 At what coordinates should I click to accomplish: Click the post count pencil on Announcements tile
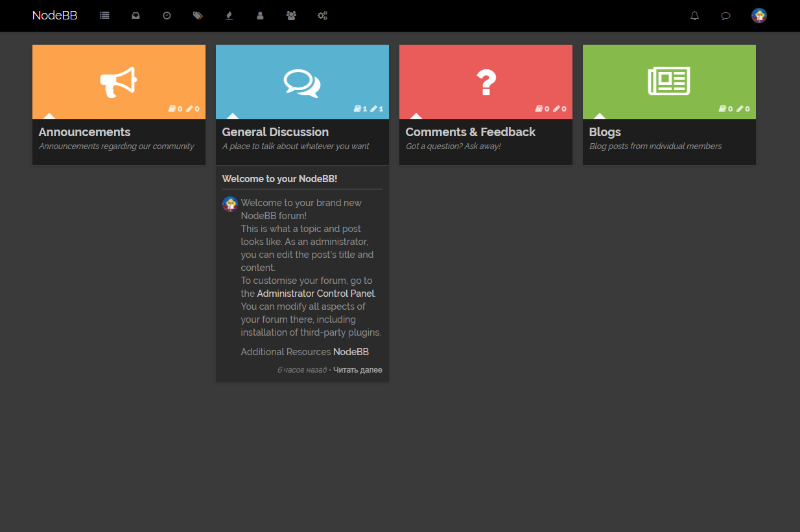(x=189, y=109)
